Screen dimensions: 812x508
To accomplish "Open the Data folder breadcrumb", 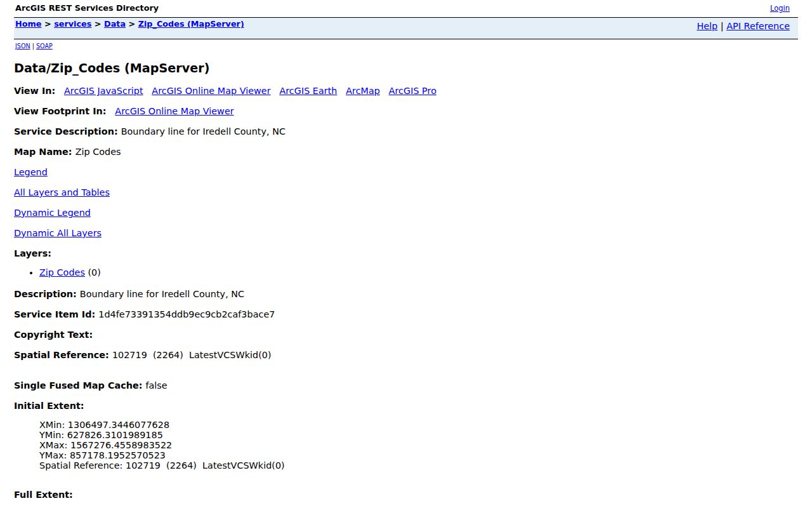I will point(115,24).
